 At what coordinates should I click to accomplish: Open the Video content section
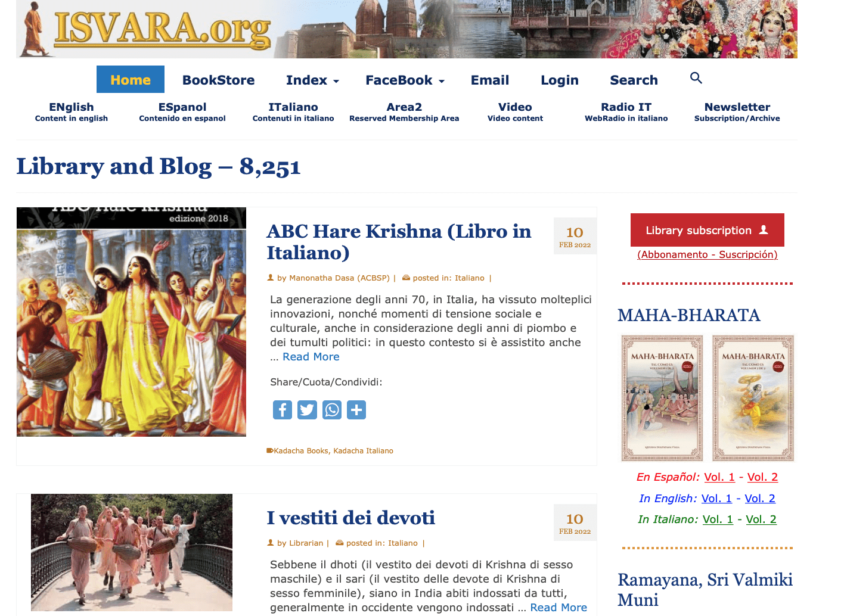pos(515,111)
